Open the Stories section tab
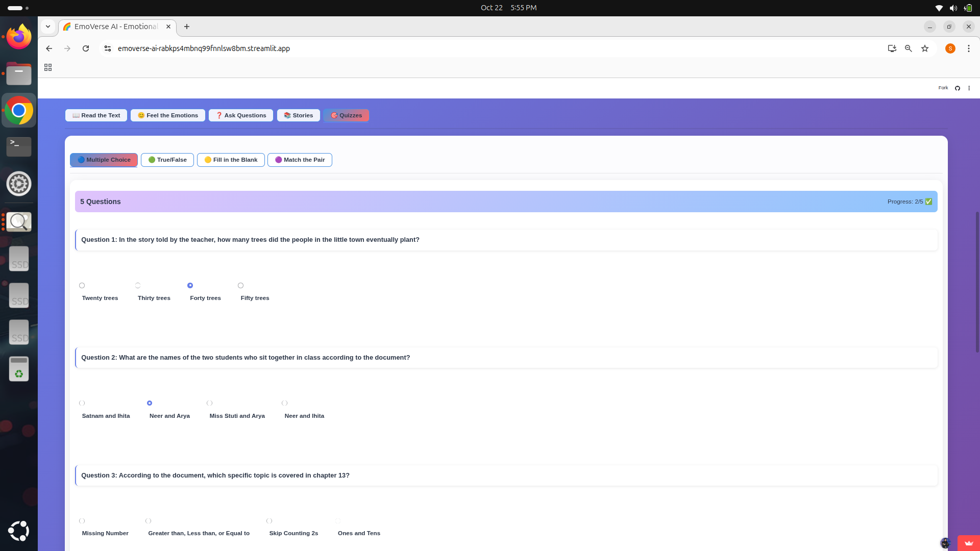This screenshot has height=551, width=980. tap(298, 115)
